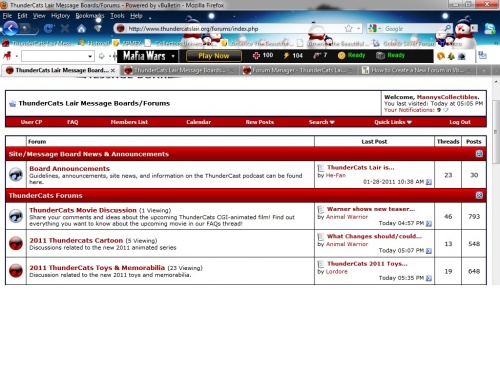500x375 pixels.
Task: Click the Zynga dog logo icon
Action: (x=7, y=56)
